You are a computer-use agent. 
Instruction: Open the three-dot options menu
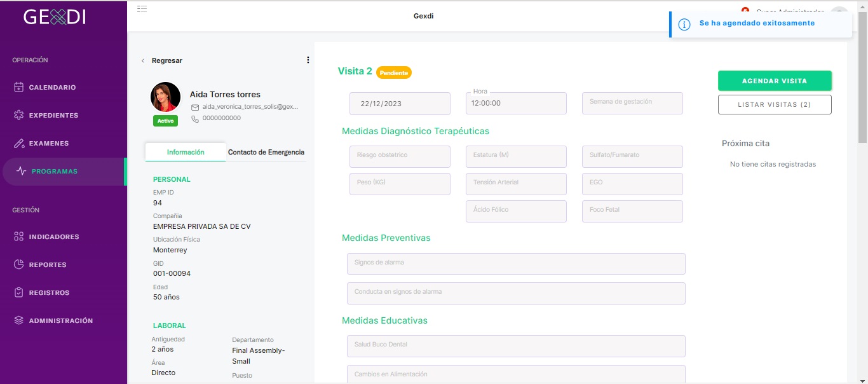point(308,60)
